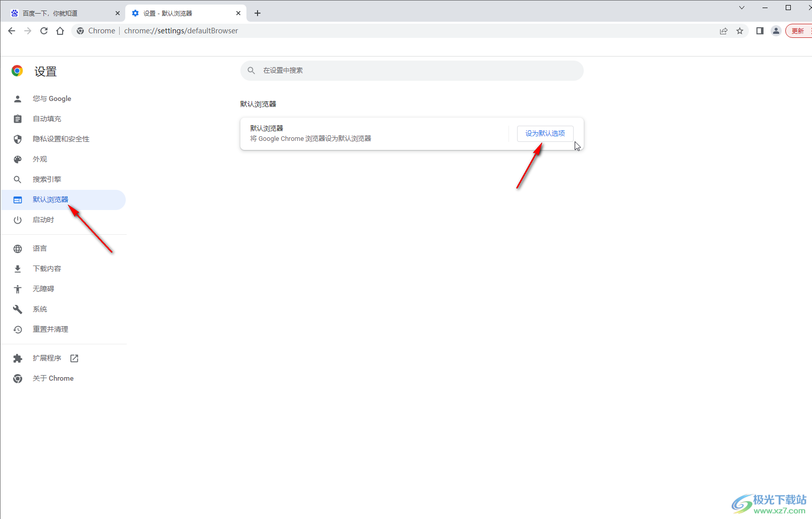Screen dimensions: 812x519
Task: Close the 设置 - 默认浏览器 tab
Action: (x=238, y=13)
